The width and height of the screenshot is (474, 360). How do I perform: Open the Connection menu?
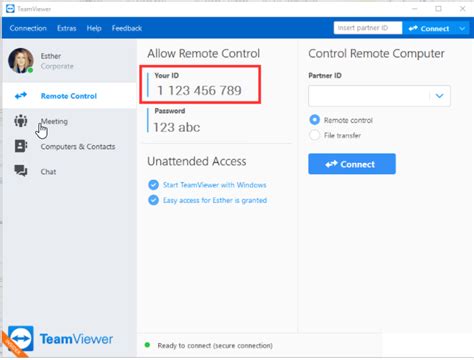[x=28, y=28]
